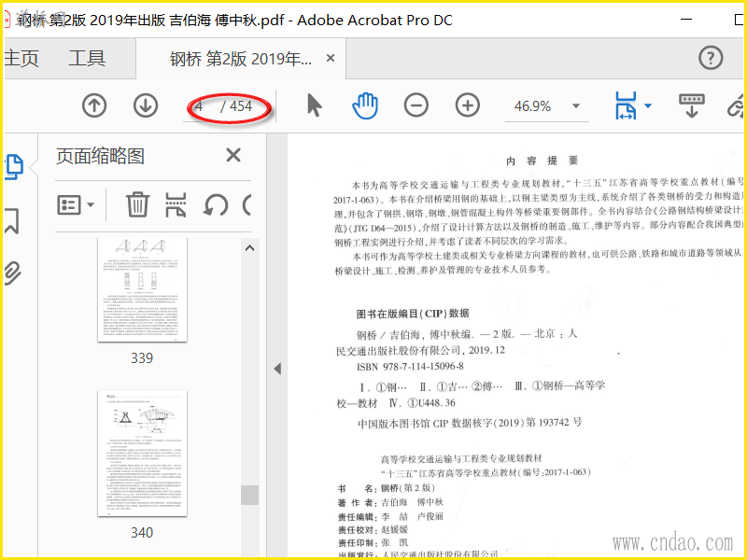Zoom out with the minus button

tap(416, 105)
